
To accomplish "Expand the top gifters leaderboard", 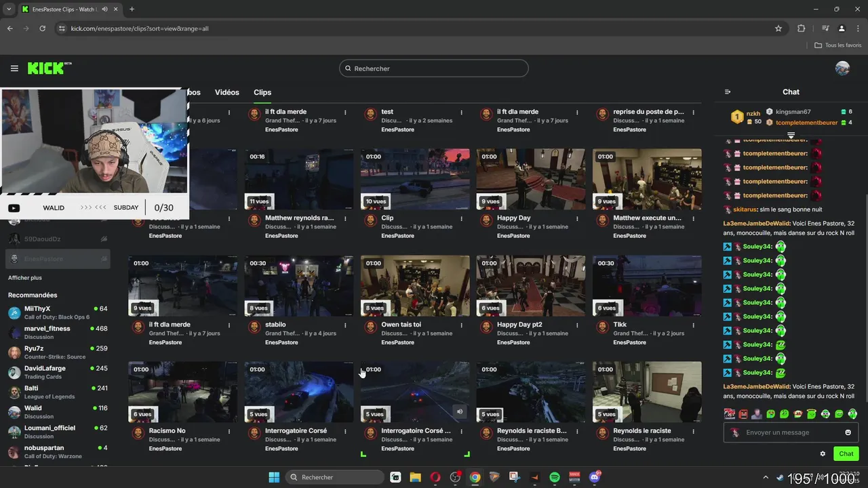I will pos(791,136).
